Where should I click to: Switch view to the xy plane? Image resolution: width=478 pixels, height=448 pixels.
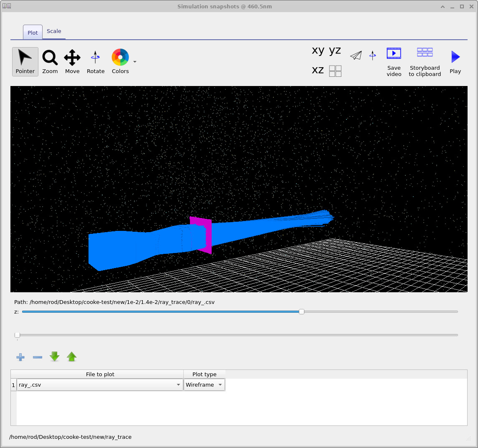tap(317, 51)
